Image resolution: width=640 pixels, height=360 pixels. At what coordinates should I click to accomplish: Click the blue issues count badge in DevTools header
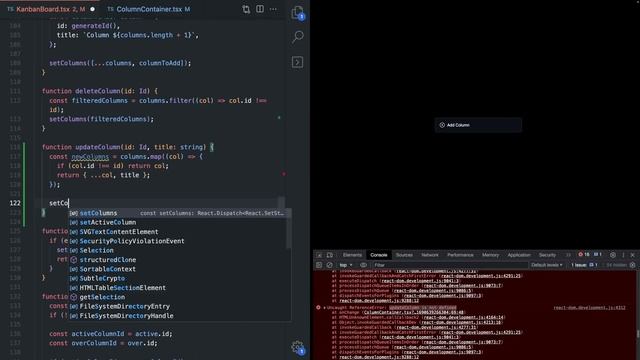click(x=598, y=255)
